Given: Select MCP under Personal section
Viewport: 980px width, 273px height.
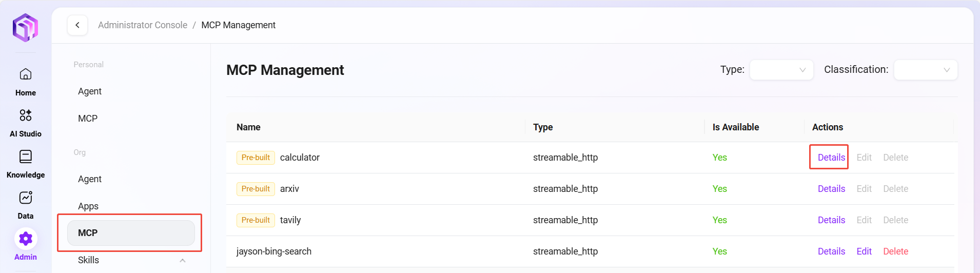Looking at the screenshot, I should pyautogui.click(x=88, y=119).
